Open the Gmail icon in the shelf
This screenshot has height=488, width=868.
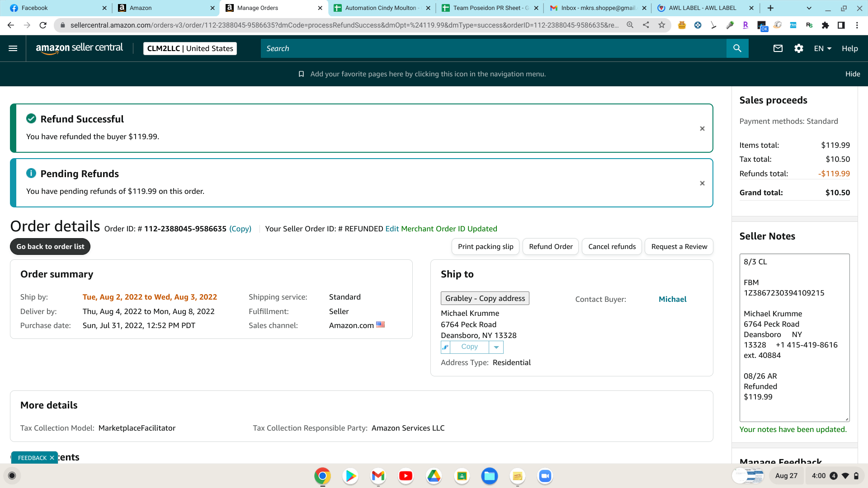click(378, 476)
